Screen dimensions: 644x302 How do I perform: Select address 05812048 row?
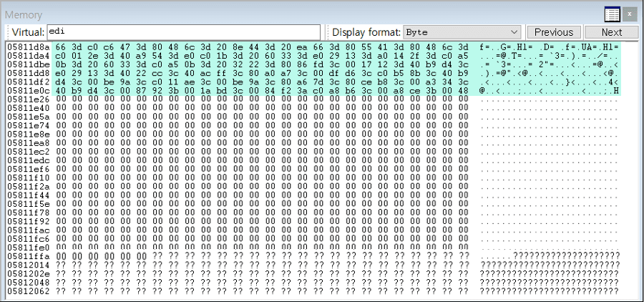pyautogui.click(x=313, y=283)
